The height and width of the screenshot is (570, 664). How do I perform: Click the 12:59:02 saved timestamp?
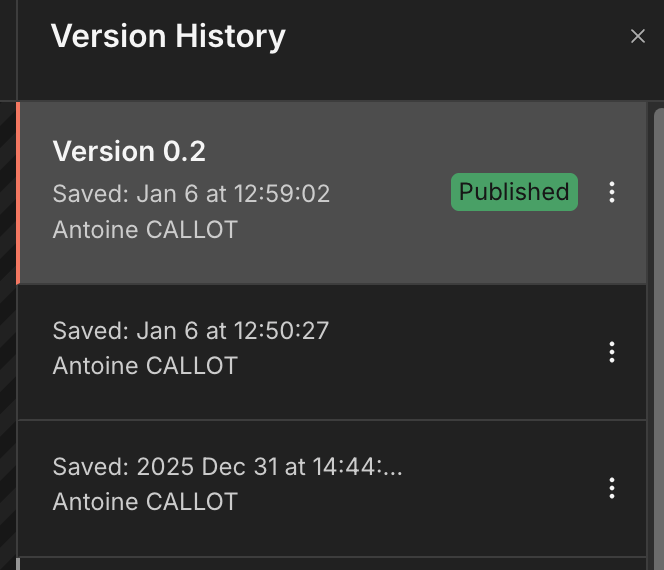[x=191, y=193]
